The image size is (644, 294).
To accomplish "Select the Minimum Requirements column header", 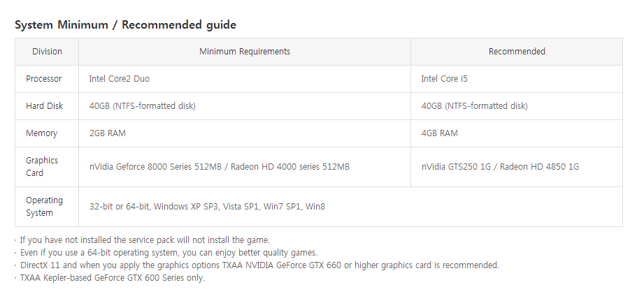I will tap(244, 52).
